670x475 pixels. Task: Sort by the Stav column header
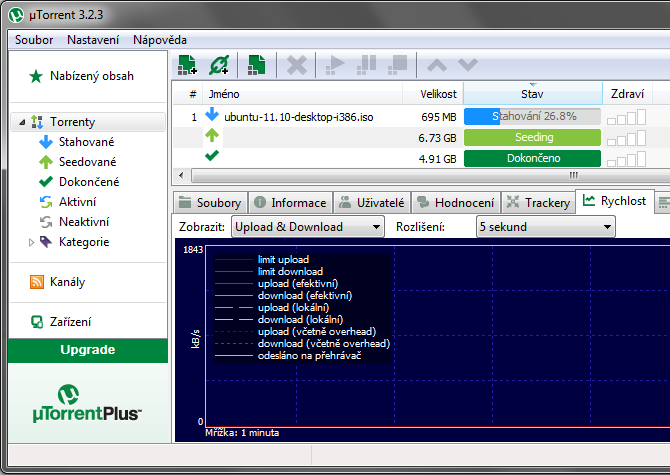click(532, 94)
